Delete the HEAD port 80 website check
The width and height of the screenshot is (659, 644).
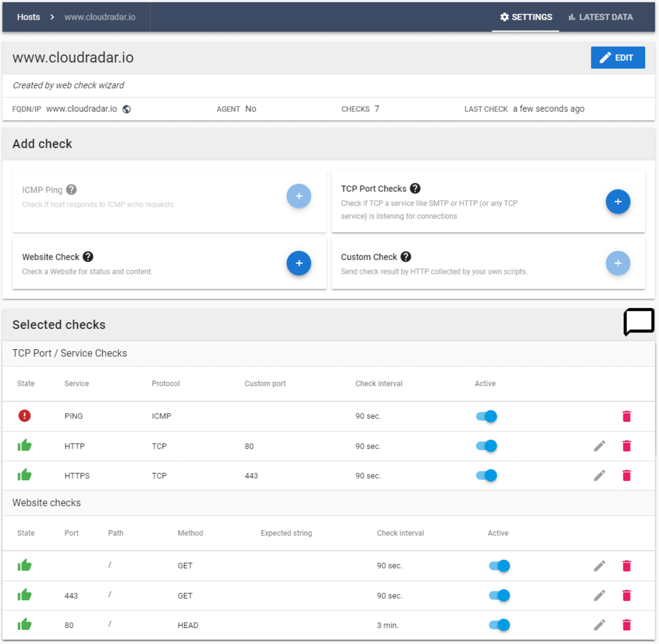click(x=627, y=625)
